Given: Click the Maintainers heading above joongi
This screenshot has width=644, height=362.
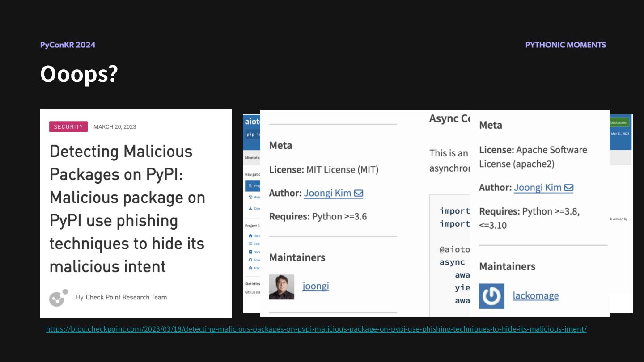Looking at the screenshot, I should coord(297,257).
